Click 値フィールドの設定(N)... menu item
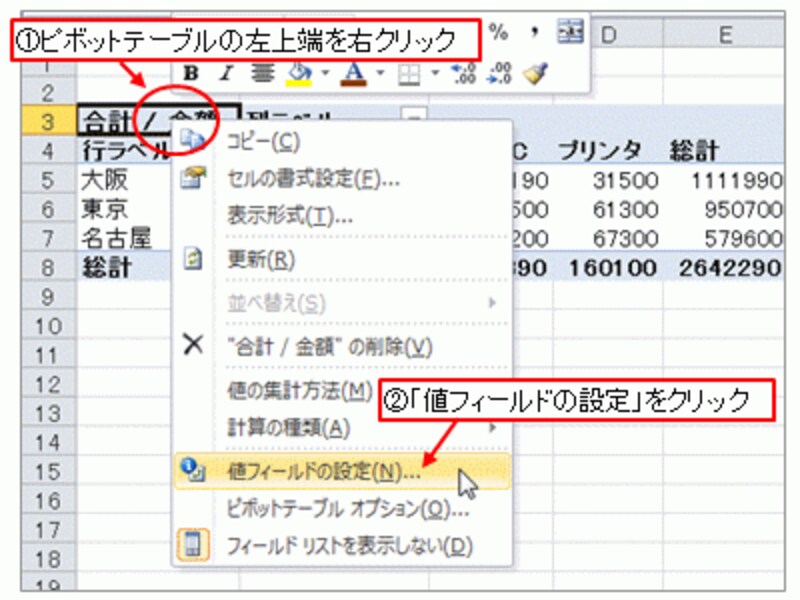 [341, 471]
